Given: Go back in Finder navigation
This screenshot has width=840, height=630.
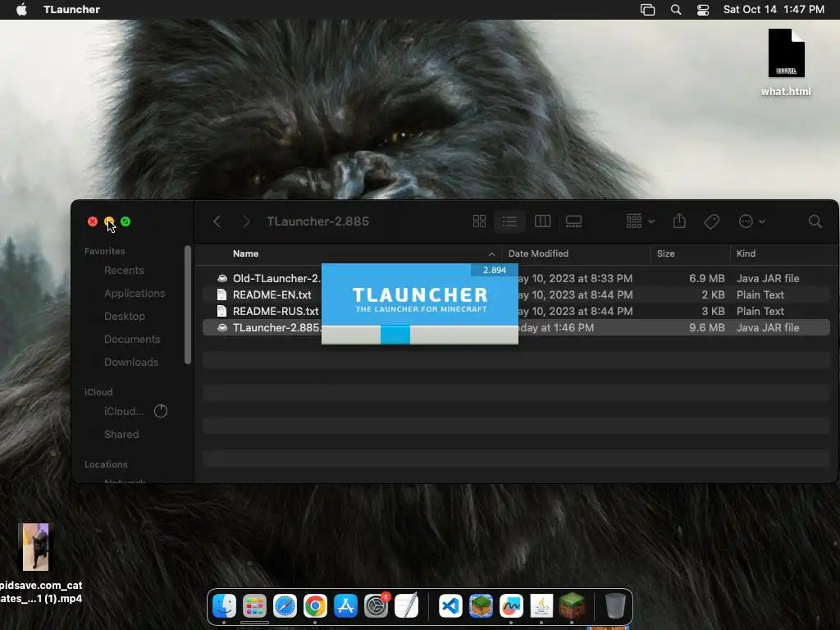Looking at the screenshot, I should click(217, 221).
